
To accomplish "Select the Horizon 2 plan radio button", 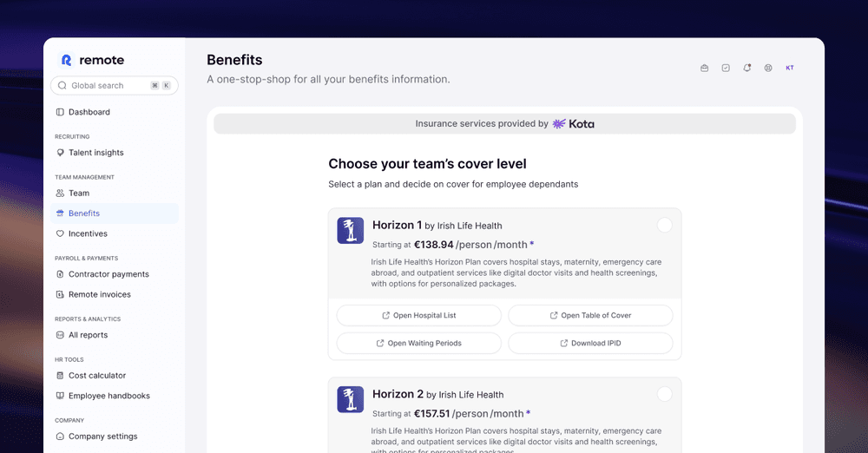I will [x=664, y=394].
